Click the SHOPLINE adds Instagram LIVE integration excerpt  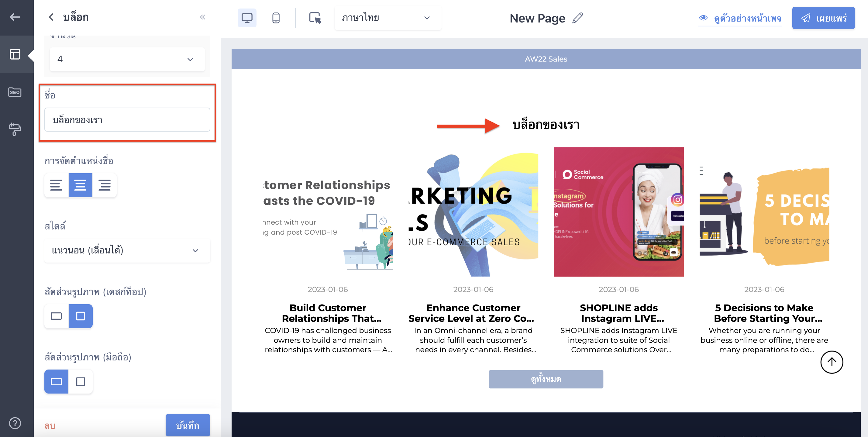(x=619, y=340)
